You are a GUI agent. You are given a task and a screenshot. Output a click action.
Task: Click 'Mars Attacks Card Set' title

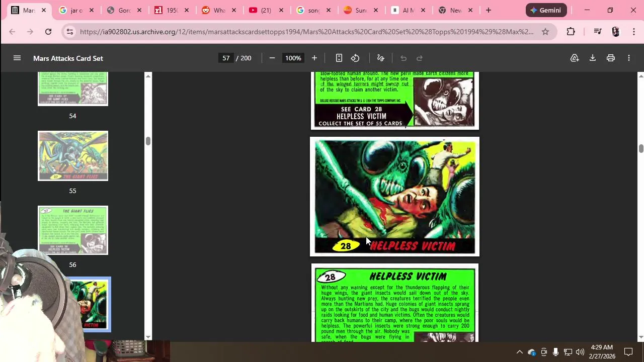(68, 58)
